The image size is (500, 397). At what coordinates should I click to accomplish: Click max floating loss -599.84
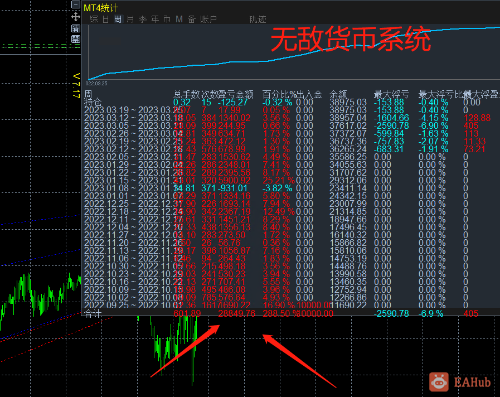pyautogui.click(x=389, y=134)
